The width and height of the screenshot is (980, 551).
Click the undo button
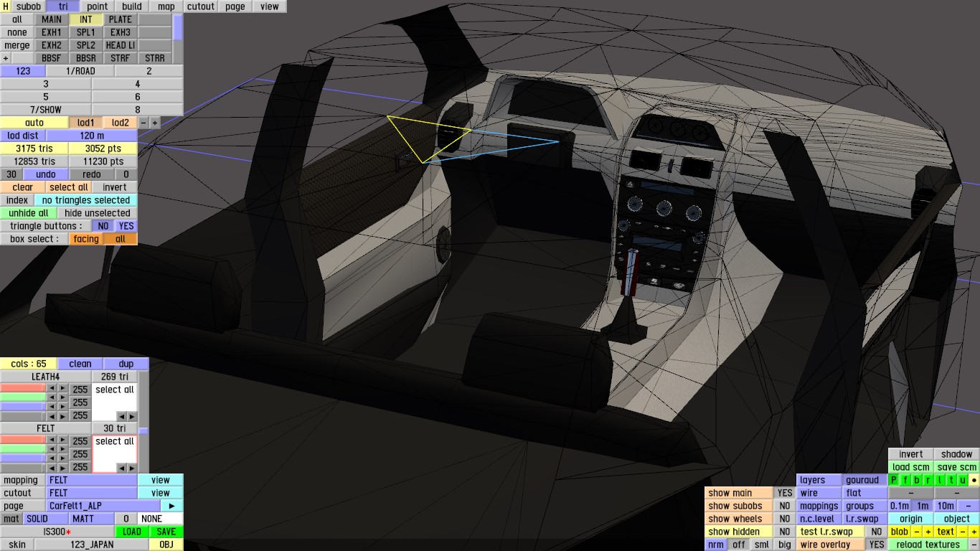[46, 174]
